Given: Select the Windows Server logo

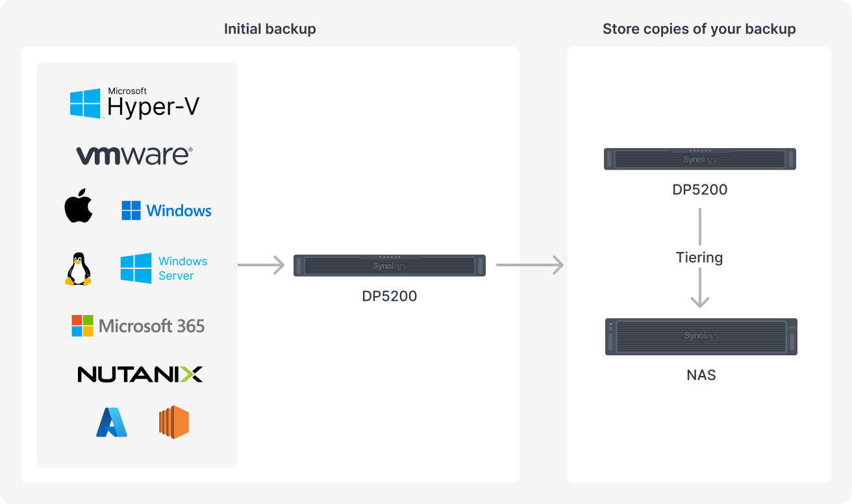Looking at the screenshot, I should [x=164, y=268].
